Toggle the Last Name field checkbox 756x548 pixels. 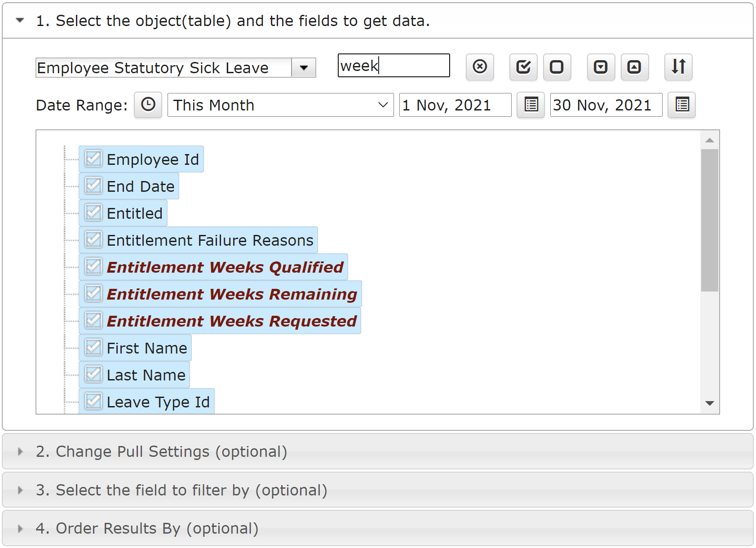pos(93,375)
